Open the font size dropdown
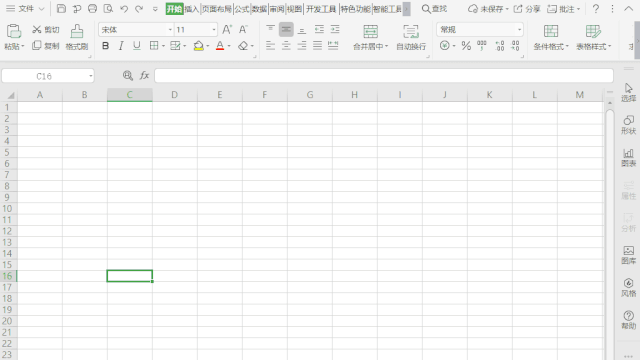Viewport: 640px width, 360px height. pos(213,30)
